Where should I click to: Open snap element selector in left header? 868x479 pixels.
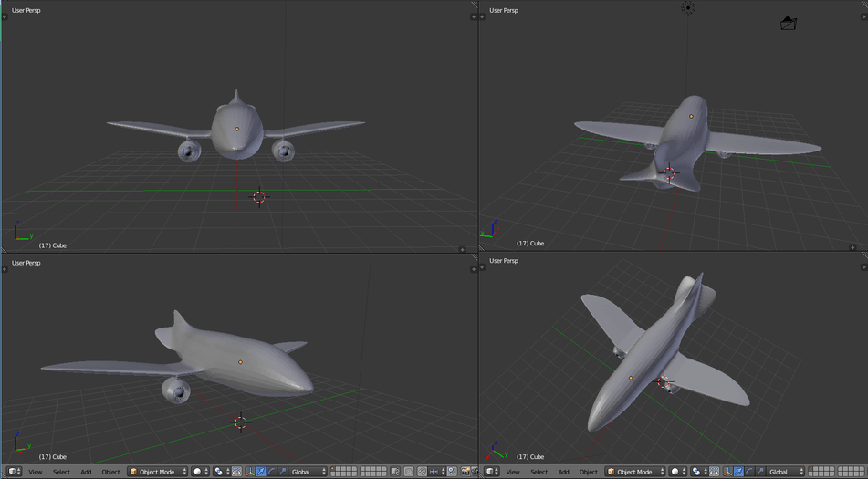437,472
